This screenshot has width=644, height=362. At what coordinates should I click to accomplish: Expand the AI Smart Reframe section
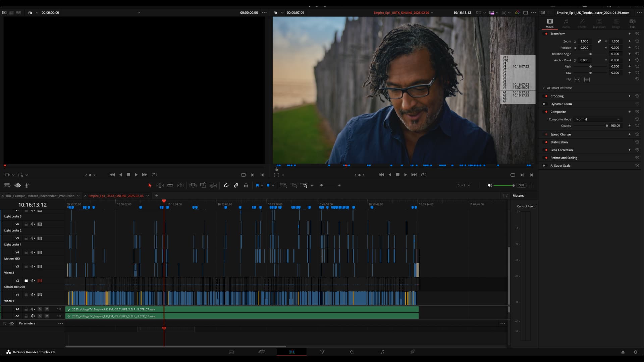[544, 88]
